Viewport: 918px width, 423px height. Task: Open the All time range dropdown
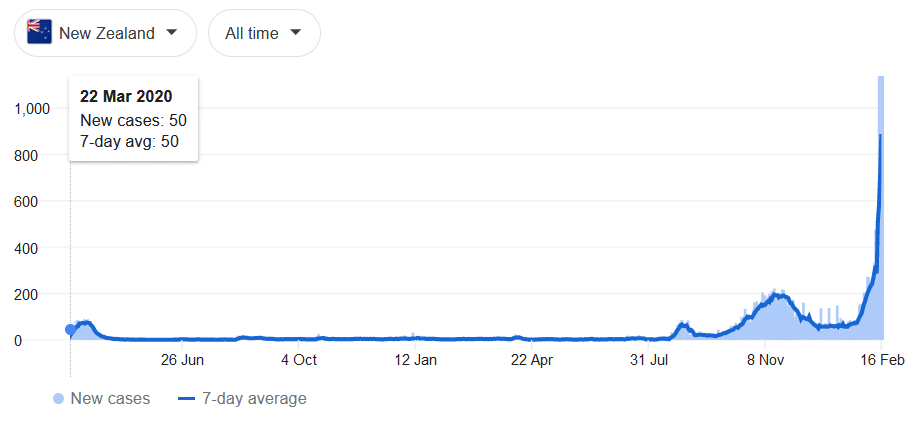point(264,33)
